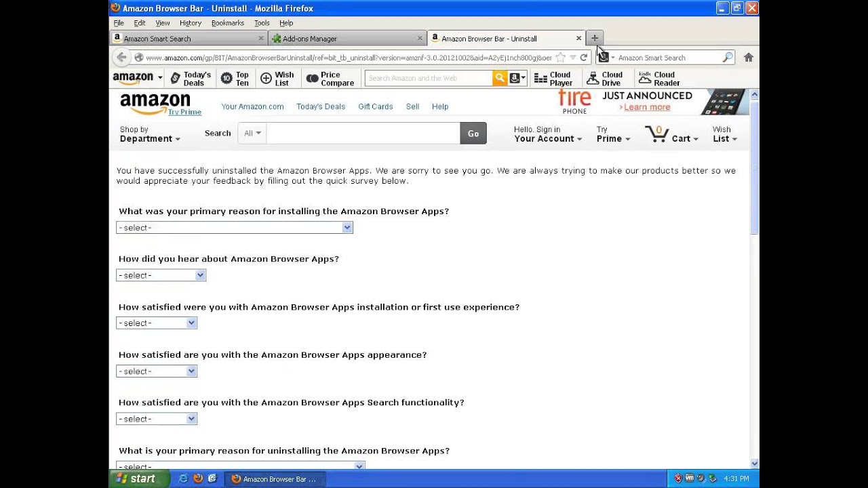
Task: Launch Firefox from quick launch bar
Action: (198, 479)
